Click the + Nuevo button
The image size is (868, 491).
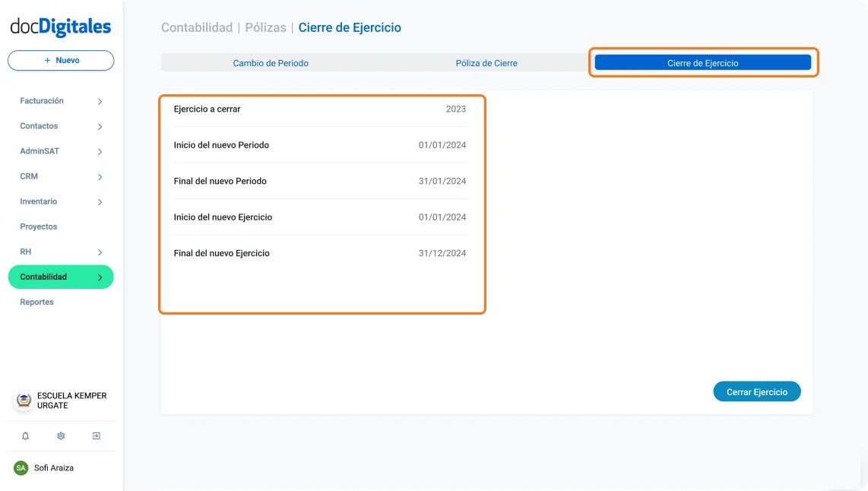pyautogui.click(x=61, y=60)
